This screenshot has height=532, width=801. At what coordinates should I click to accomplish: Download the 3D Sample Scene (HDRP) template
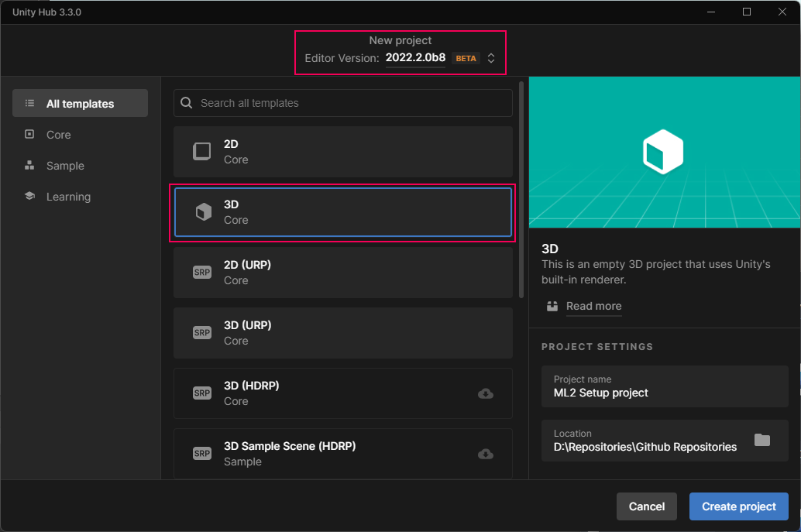[486, 454]
